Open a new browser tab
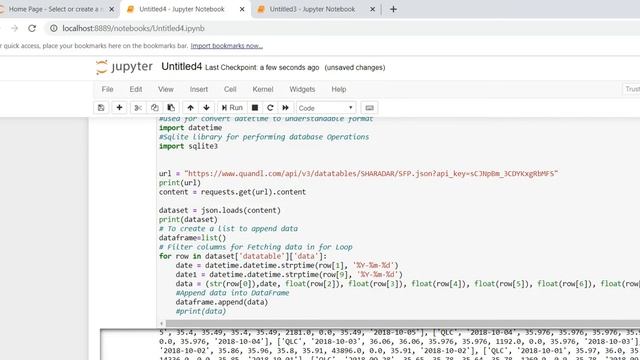 393,9
